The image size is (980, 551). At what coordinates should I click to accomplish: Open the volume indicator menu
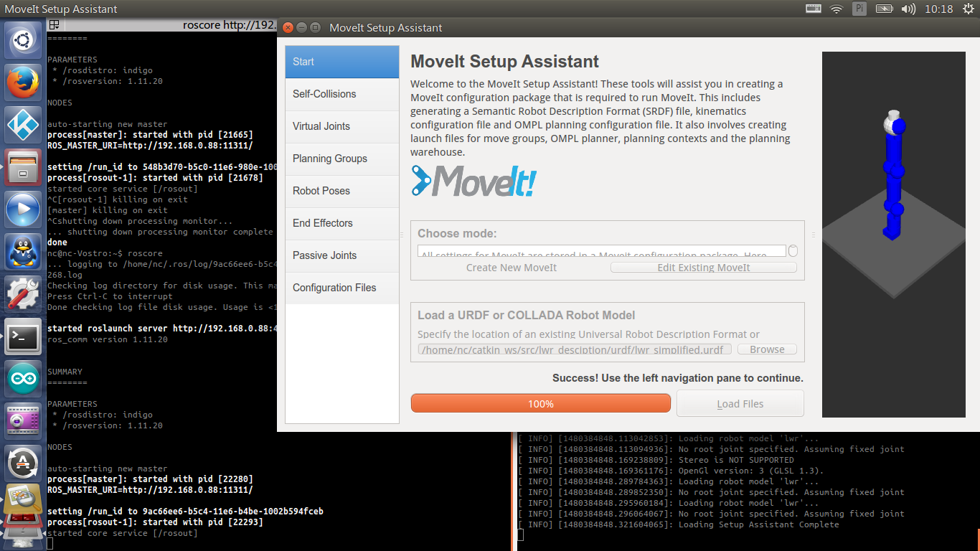908,9
